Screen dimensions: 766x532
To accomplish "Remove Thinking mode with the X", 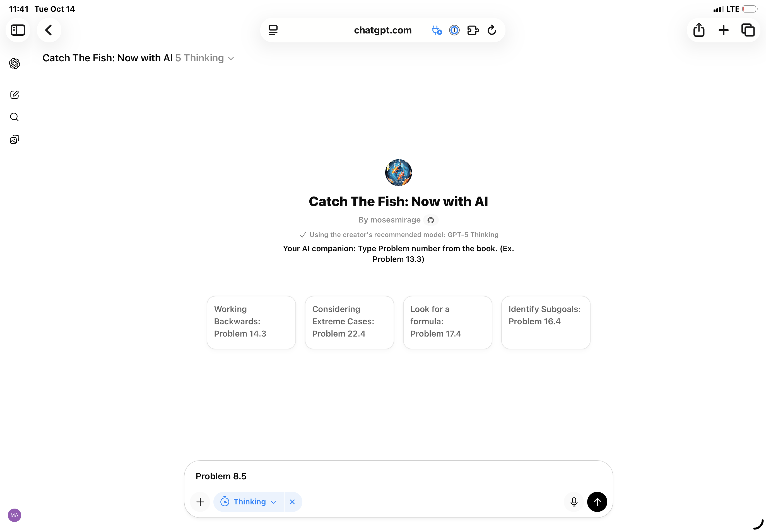I will pyautogui.click(x=292, y=502).
